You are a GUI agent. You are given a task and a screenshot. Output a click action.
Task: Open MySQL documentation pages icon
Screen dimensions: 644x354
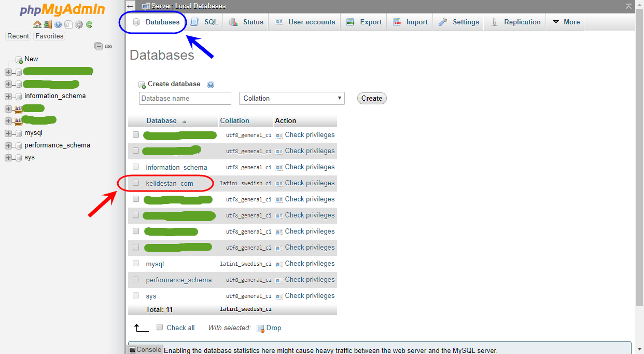(68, 24)
